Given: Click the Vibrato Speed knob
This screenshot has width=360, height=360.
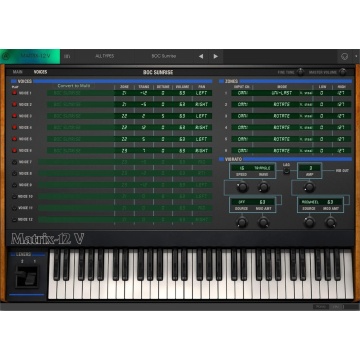Looking at the screenshot, I should [242, 187].
